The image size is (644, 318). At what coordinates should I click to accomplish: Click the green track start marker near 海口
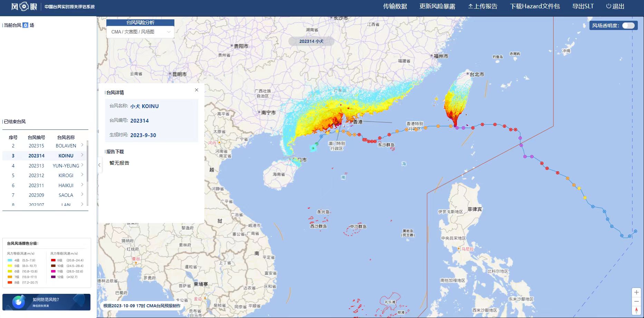point(313,148)
